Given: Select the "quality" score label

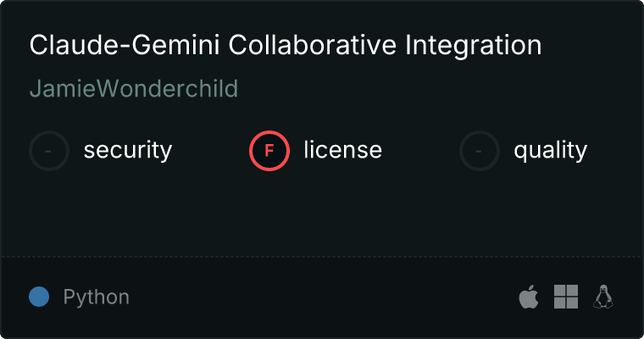Looking at the screenshot, I should tap(551, 151).
